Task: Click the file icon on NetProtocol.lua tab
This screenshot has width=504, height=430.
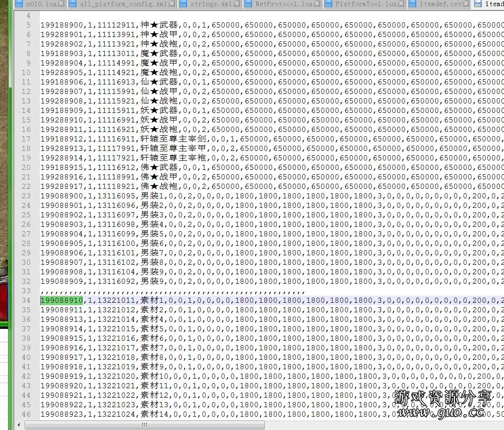Action: click(249, 4)
